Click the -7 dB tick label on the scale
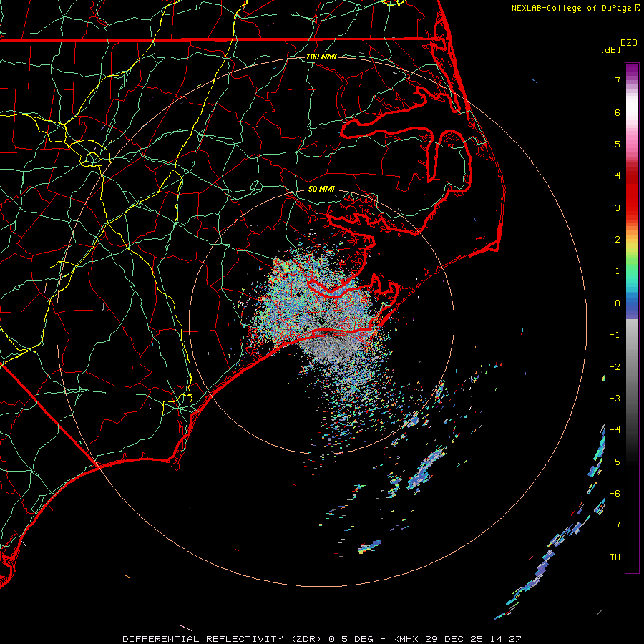Screen dimensions: 644x644 [x=615, y=525]
